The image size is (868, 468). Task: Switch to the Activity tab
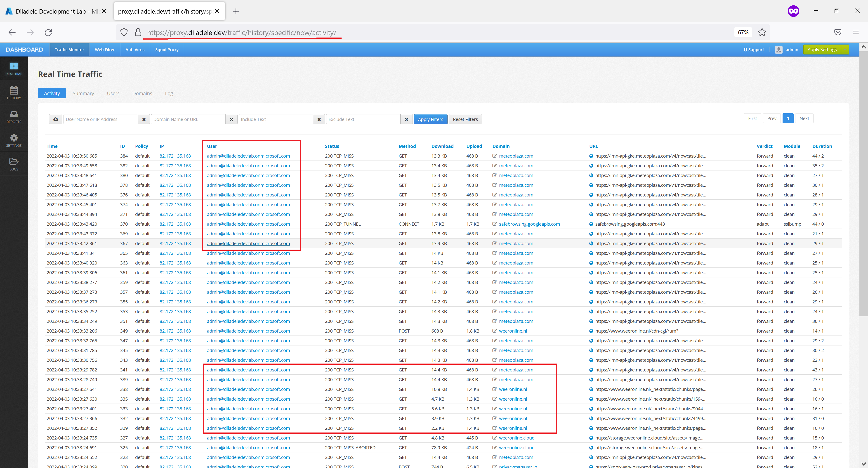pos(52,93)
